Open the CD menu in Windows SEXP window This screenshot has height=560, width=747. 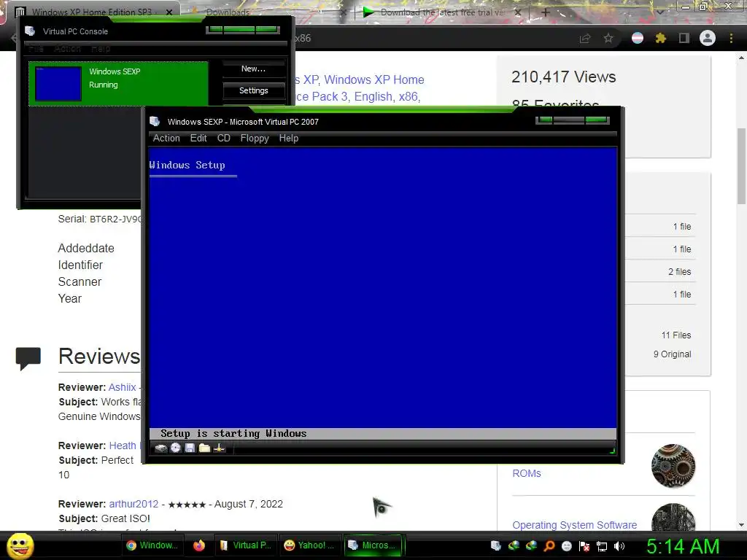click(x=223, y=138)
